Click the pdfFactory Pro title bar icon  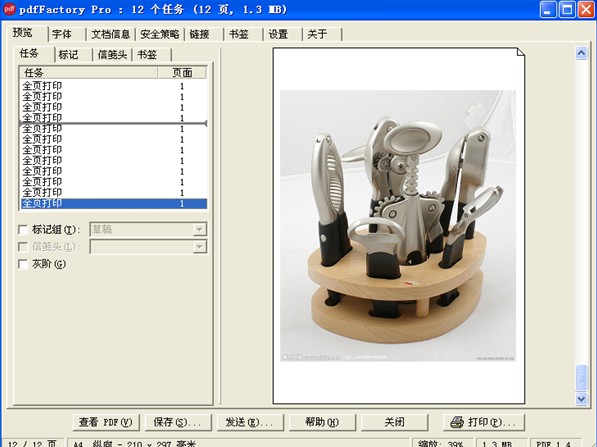(x=9, y=9)
